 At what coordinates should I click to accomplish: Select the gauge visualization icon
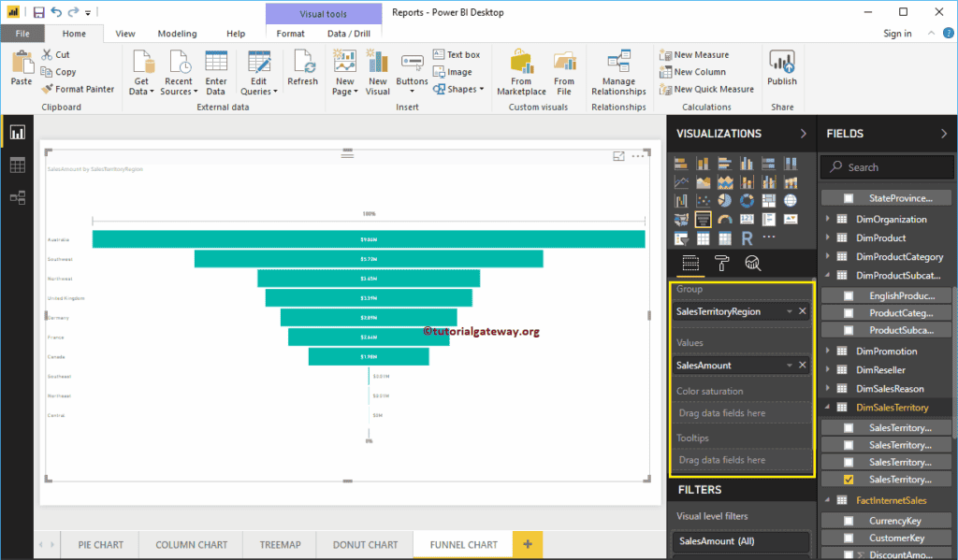725,220
